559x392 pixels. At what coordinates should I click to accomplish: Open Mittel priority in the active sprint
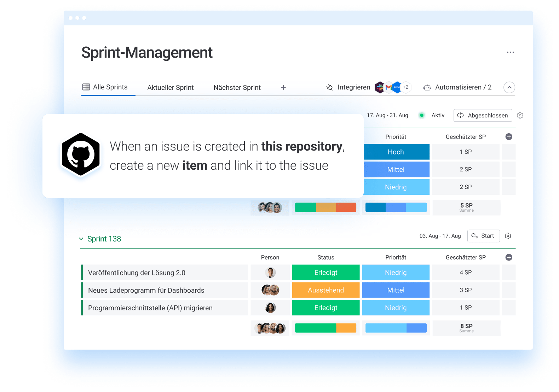(x=397, y=169)
